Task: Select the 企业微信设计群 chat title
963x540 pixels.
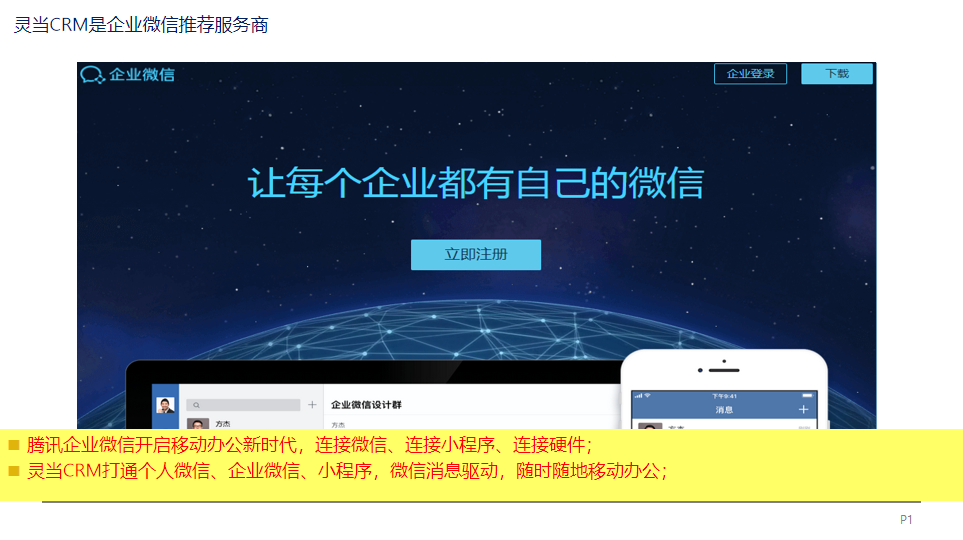Action: pyautogui.click(x=366, y=404)
